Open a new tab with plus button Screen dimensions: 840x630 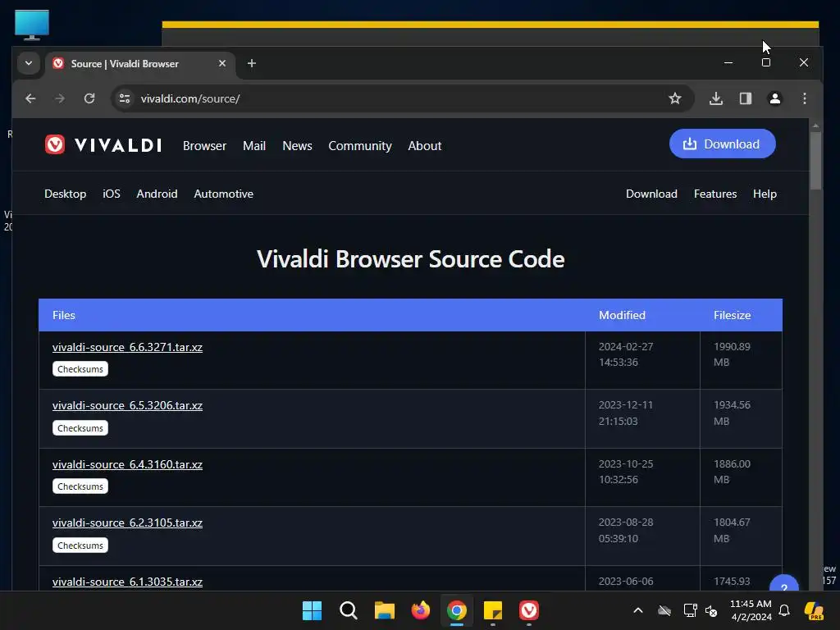tap(251, 63)
